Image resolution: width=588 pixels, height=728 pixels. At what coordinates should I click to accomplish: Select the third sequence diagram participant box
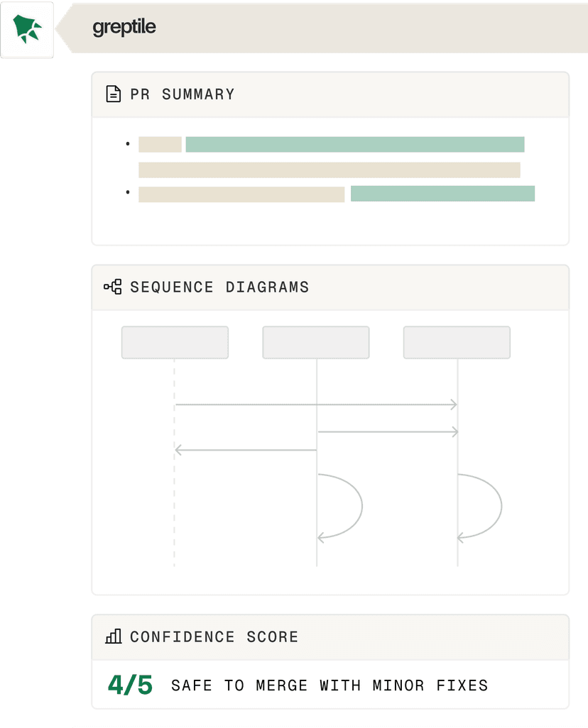tap(457, 343)
